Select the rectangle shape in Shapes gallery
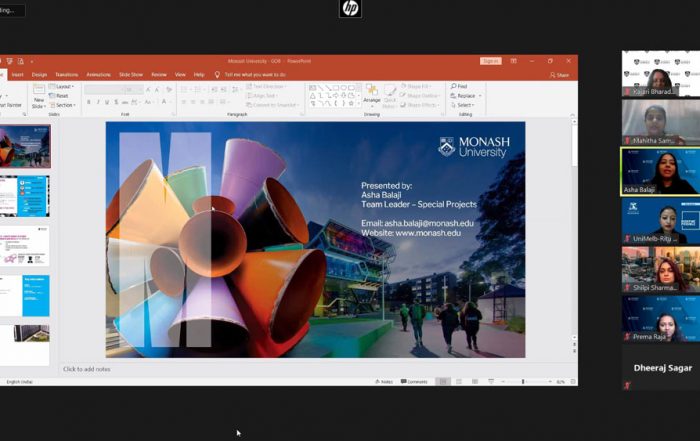Screen dimensions: 700x441 (336, 88)
